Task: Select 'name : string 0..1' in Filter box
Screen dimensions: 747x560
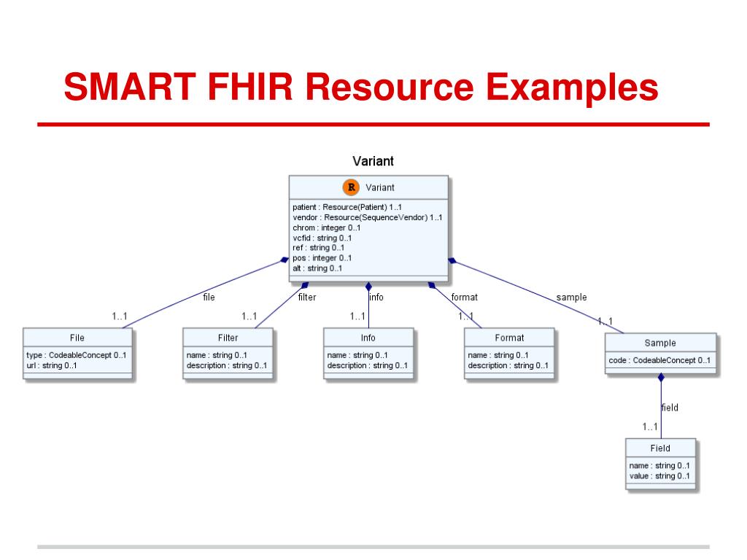Action: click(217, 355)
